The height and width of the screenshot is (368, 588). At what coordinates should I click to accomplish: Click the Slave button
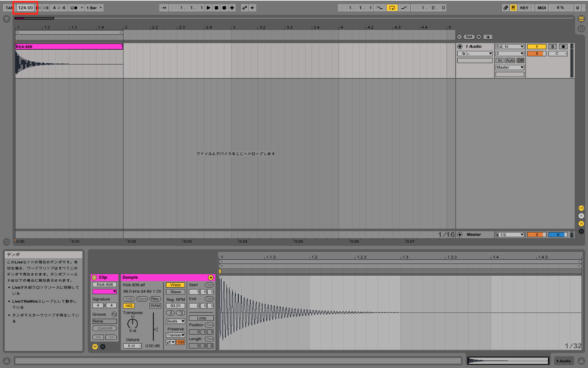pos(175,292)
